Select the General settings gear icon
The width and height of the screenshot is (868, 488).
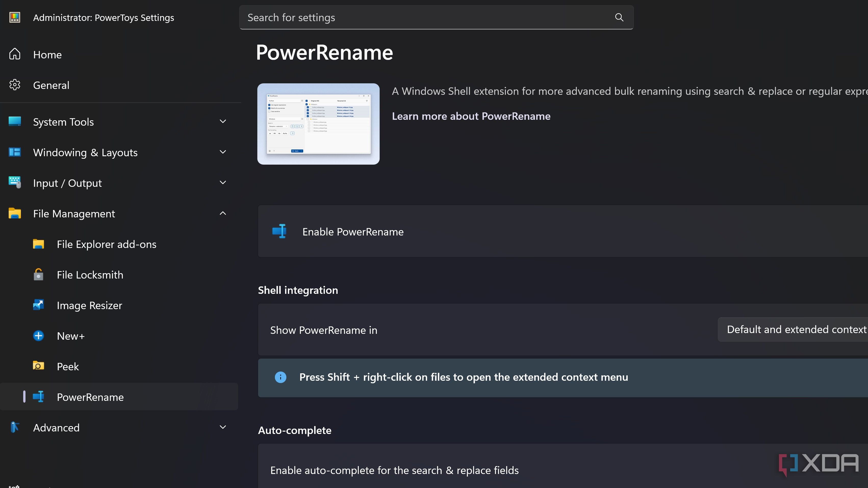pyautogui.click(x=15, y=85)
